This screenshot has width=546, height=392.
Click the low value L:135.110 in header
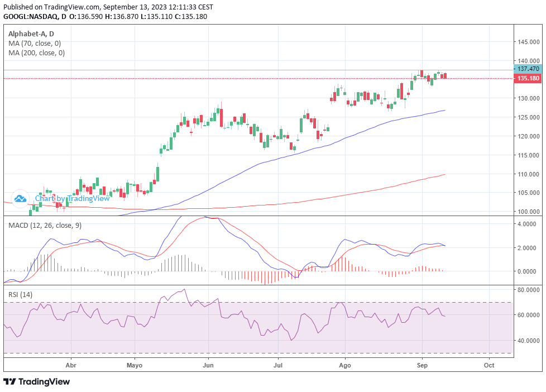[157, 17]
